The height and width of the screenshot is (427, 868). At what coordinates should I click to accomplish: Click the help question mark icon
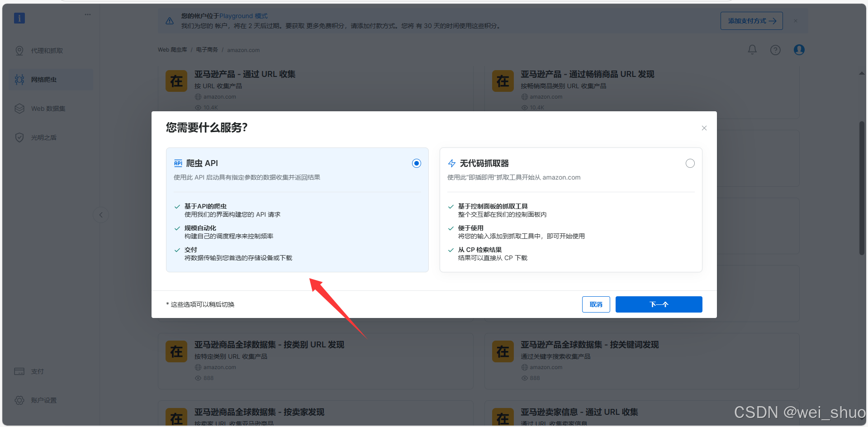(x=775, y=50)
